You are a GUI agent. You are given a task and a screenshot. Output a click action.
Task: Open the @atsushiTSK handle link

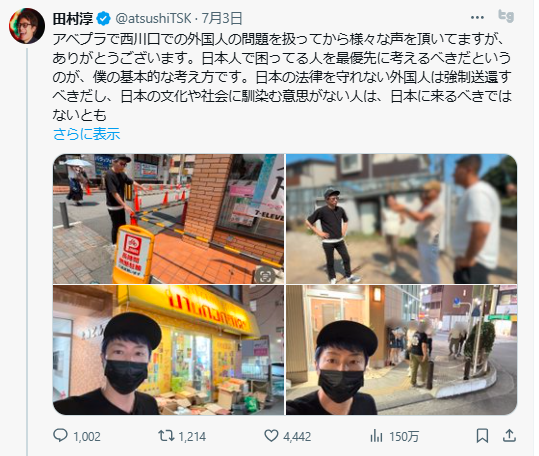(153, 18)
